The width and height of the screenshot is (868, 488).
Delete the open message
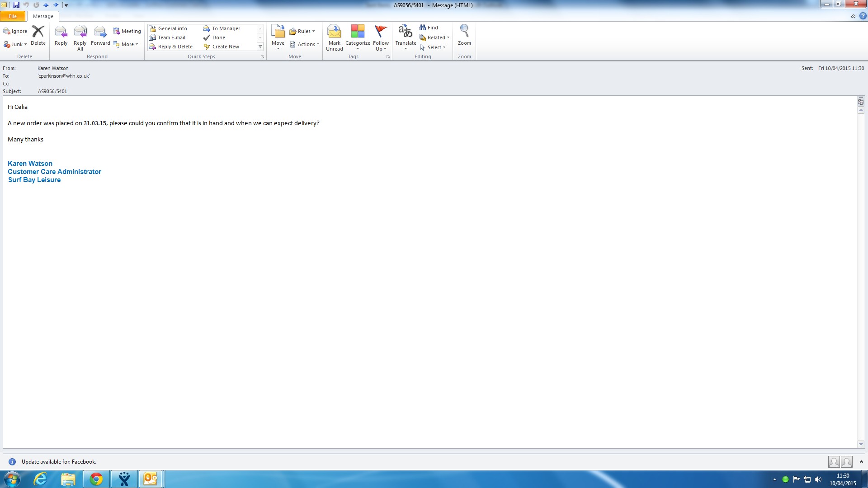[38, 36]
